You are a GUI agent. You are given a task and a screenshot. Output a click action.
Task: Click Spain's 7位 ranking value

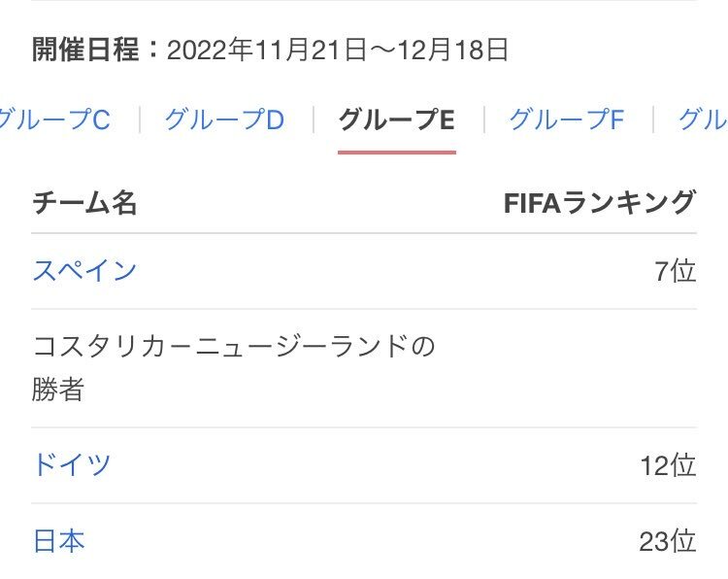tap(675, 271)
